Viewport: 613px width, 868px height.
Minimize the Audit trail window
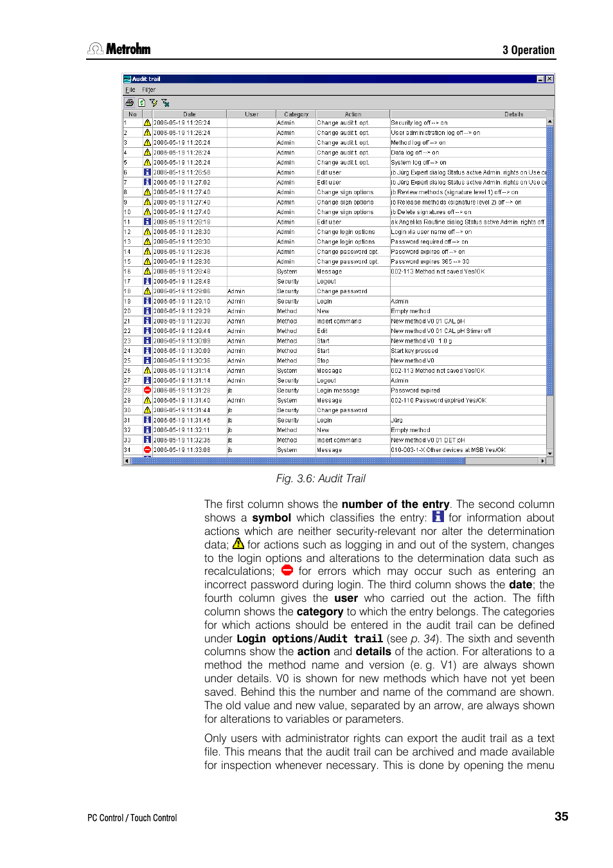click(540, 79)
